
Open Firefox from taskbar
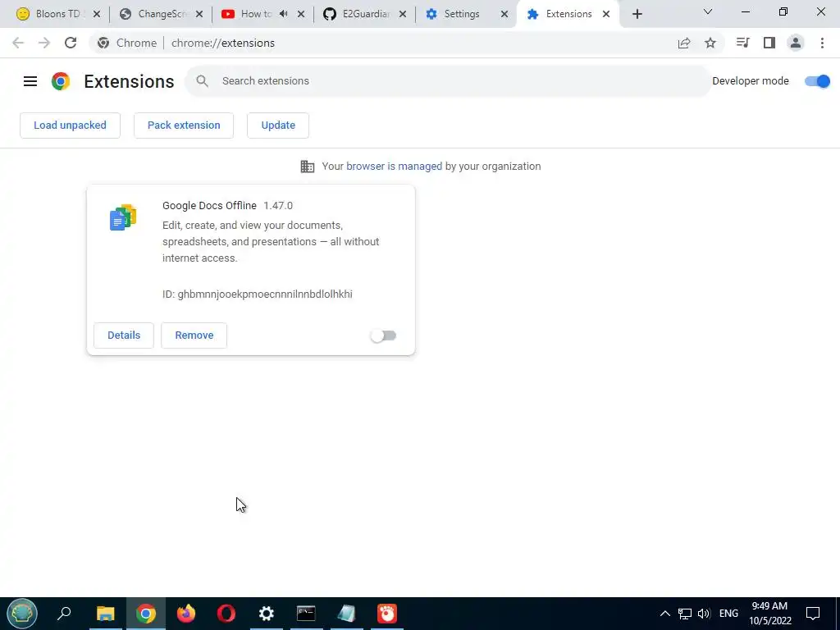[186, 614]
